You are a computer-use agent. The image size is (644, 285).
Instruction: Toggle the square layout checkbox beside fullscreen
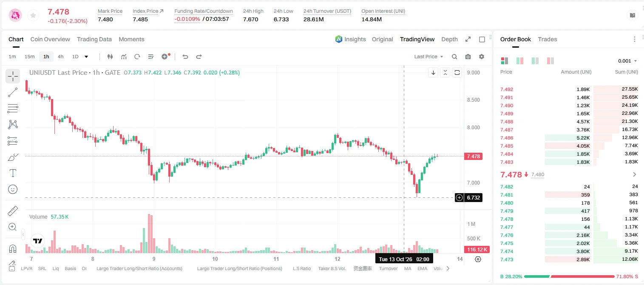[x=482, y=39]
